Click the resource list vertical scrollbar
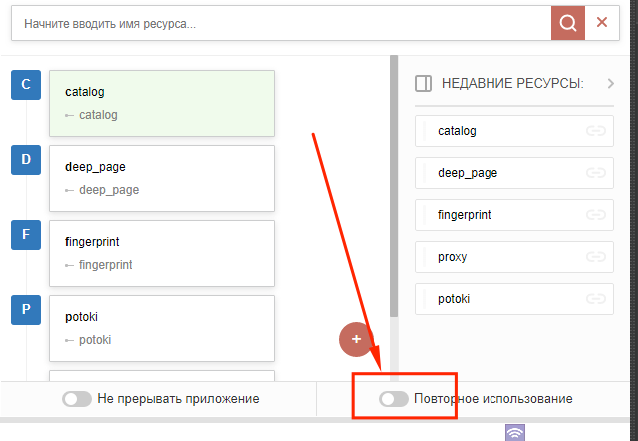This screenshot has height=441, width=638. point(393,186)
